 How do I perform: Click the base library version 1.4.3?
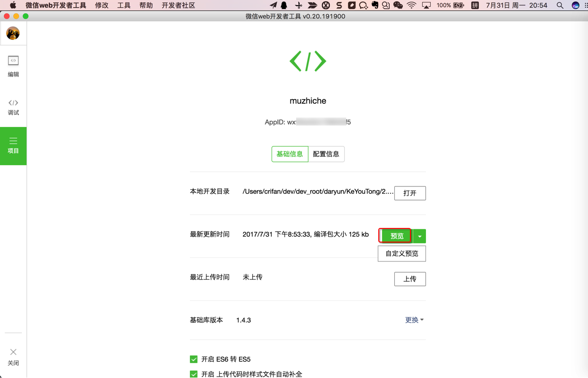244,320
